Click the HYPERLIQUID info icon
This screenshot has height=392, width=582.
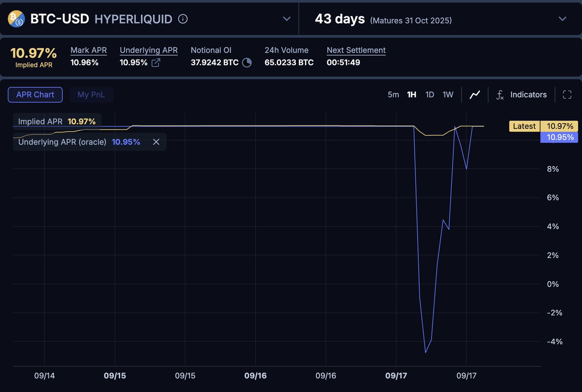tap(182, 19)
